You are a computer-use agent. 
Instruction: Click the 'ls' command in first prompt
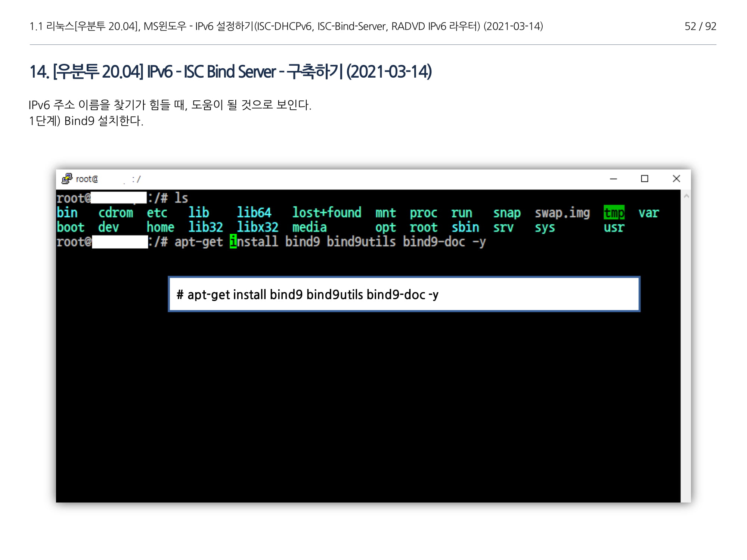(181, 198)
